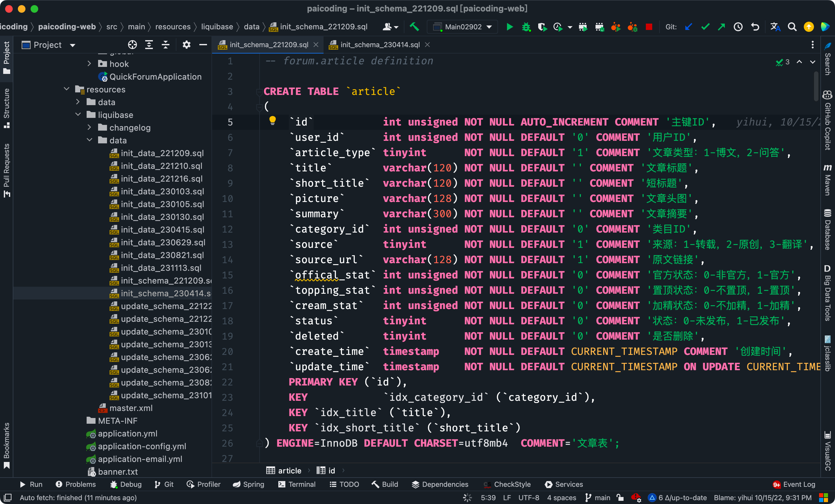
Task: Collapse the liquibase folder
Action: tap(78, 115)
